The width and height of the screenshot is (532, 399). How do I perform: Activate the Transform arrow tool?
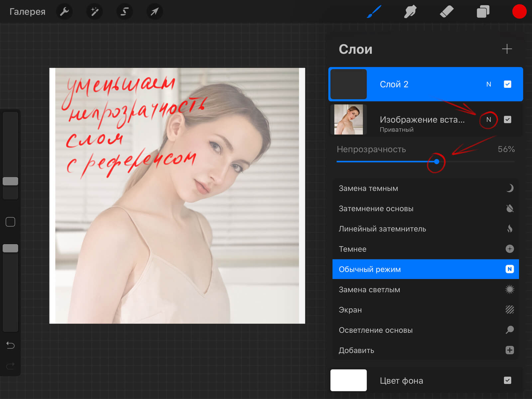[x=155, y=12]
